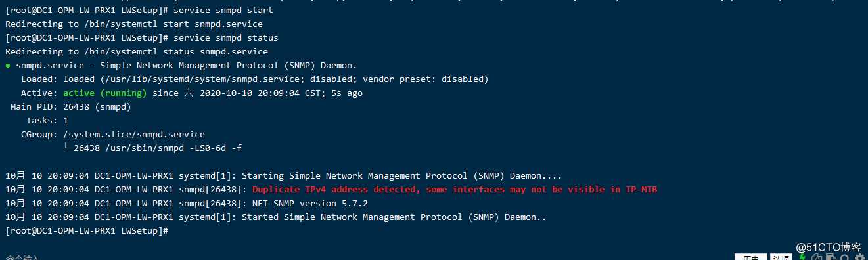Click the green status dot before snmpd.service

8,66
